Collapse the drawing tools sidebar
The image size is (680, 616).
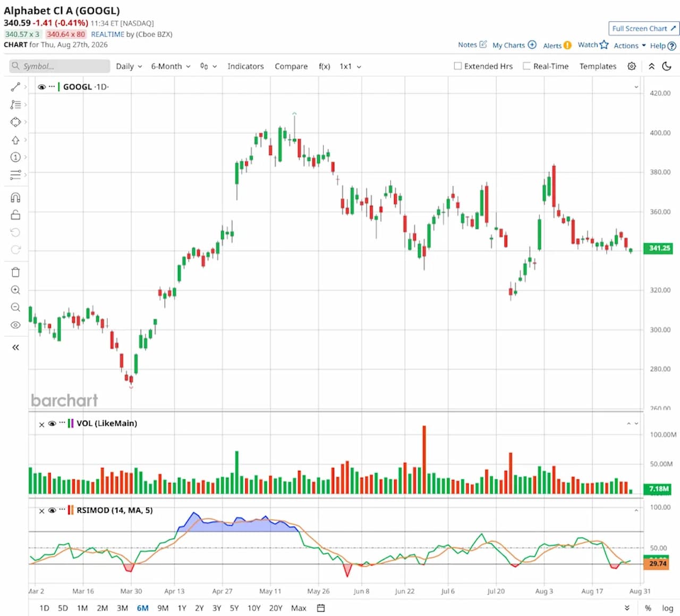[x=15, y=348]
